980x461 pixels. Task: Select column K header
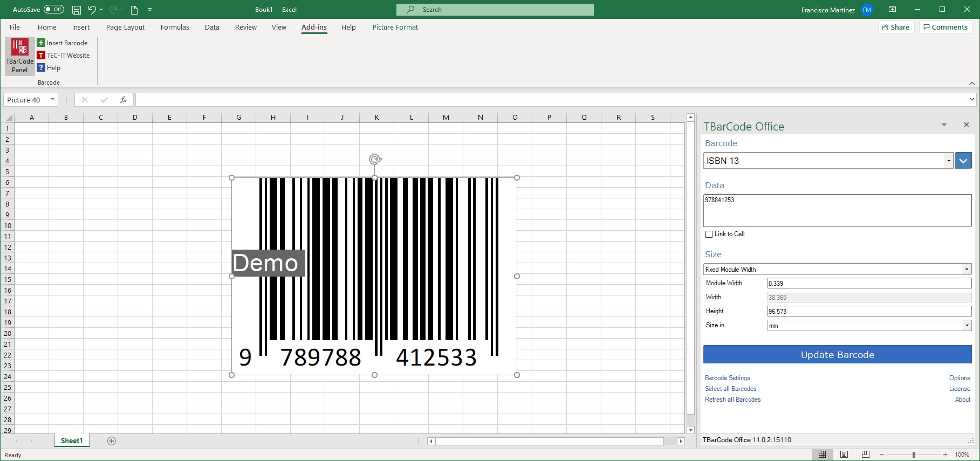click(376, 117)
